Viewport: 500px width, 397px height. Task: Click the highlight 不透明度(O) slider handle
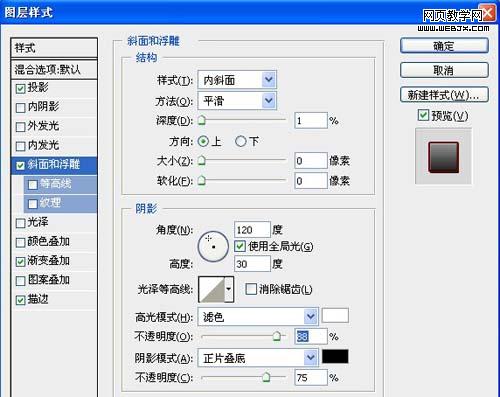point(277,336)
